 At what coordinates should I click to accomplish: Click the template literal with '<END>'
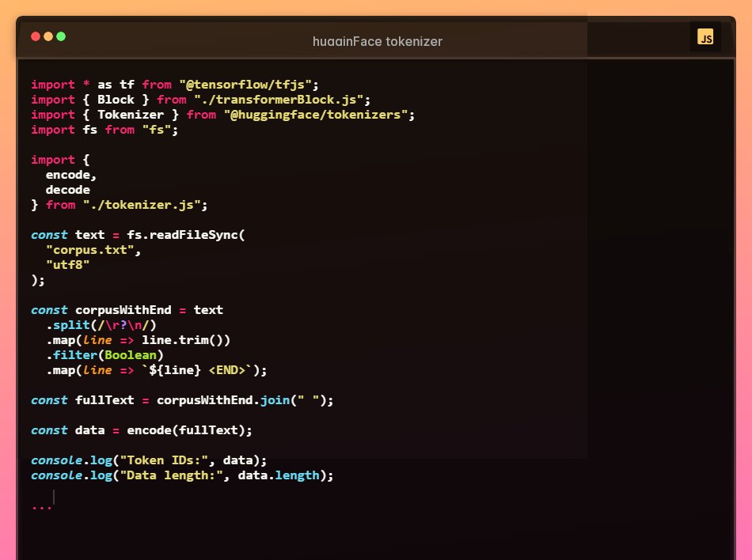point(197,370)
